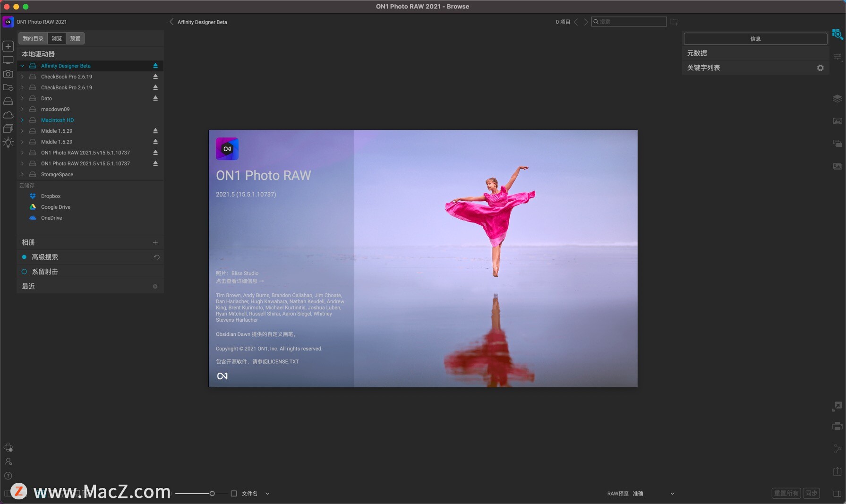The image size is (846, 504).
Task: Eject the Dato drive
Action: [155, 98]
